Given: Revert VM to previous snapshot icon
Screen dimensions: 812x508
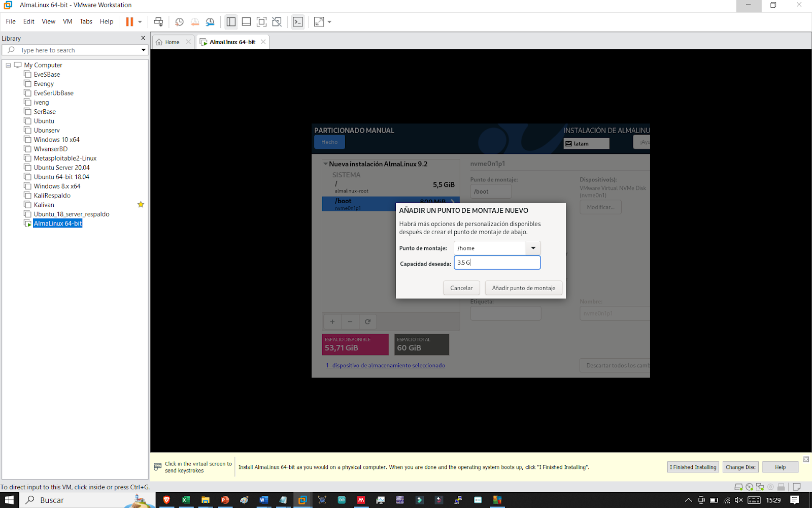Looking at the screenshot, I should pyautogui.click(x=195, y=22).
